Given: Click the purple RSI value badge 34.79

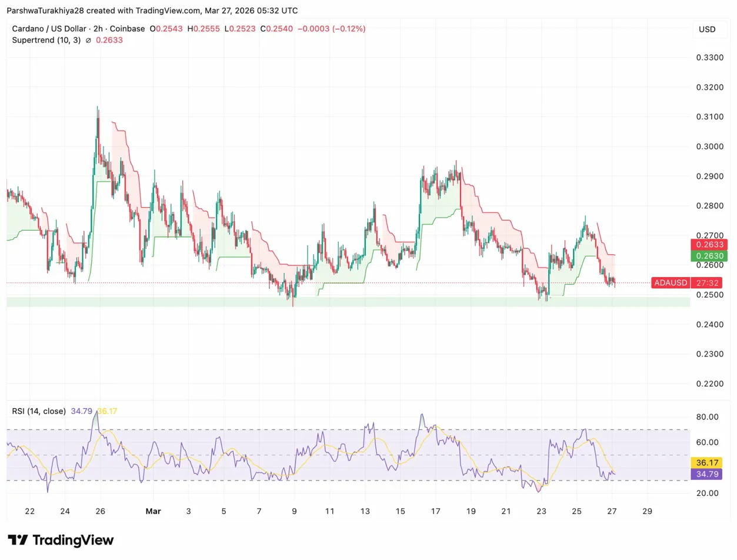Looking at the screenshot, I should tap(706, 474).
